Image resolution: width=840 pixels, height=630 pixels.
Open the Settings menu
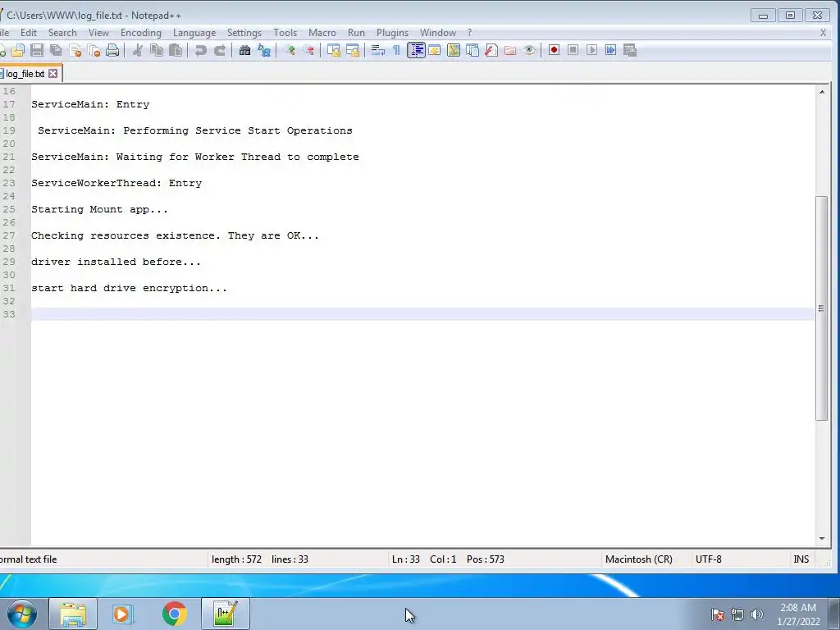pos(244,33)
